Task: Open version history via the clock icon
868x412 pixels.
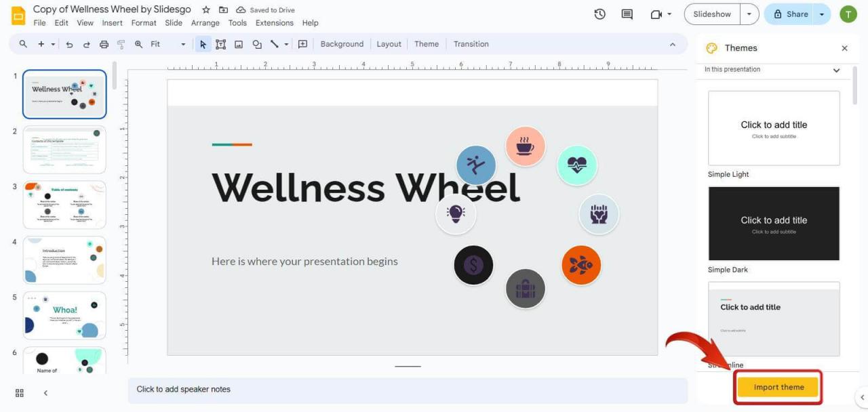Action: tap(599, 14)
